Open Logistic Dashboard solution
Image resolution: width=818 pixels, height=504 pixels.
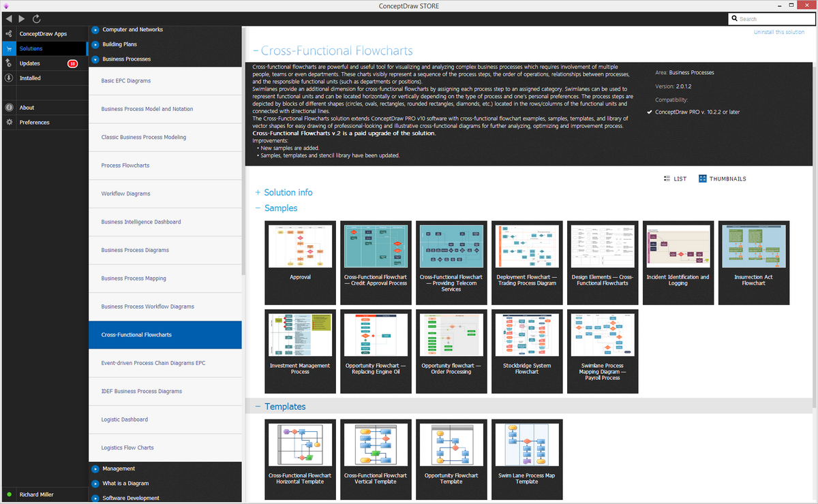coord(165,420)
